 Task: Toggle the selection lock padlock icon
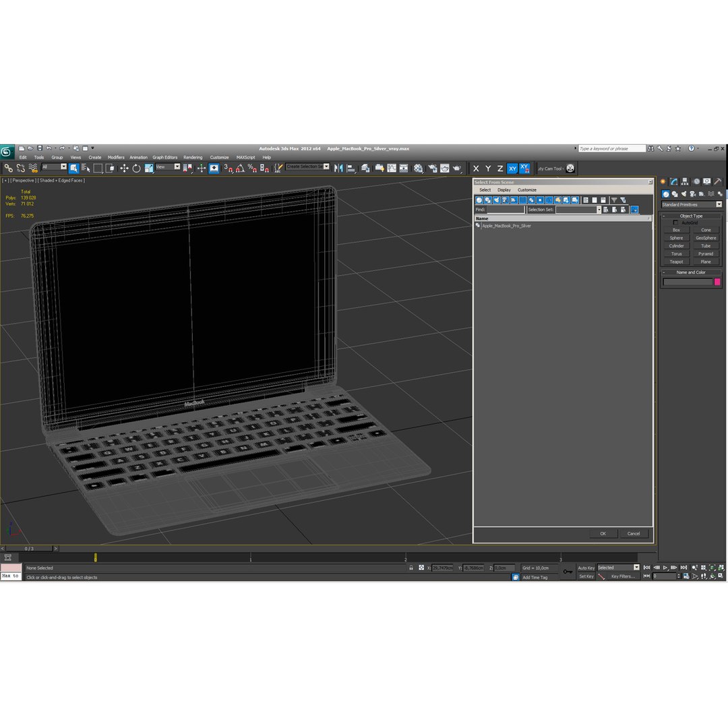click(411, 568)
